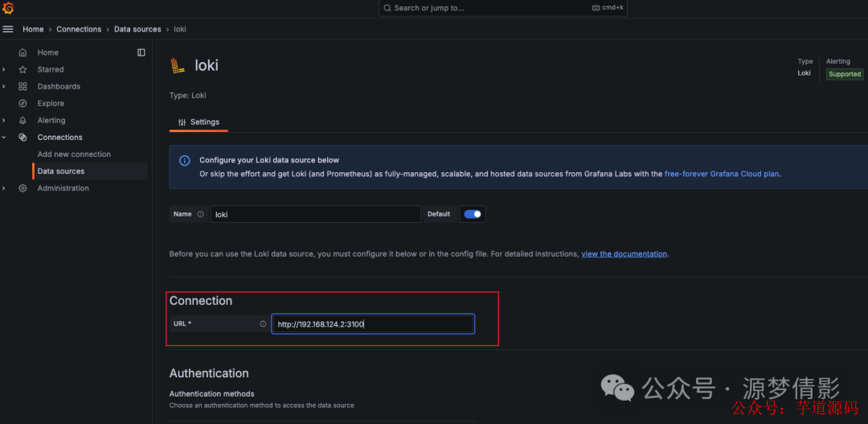The width and height of the screenshot is (868, 424).
Task: Expand the Dashboards section chevron
Action: click(4, 86)
